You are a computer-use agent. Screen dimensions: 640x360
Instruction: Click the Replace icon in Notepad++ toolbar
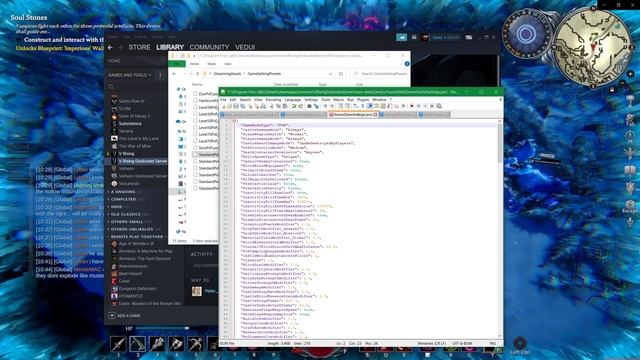316,106
